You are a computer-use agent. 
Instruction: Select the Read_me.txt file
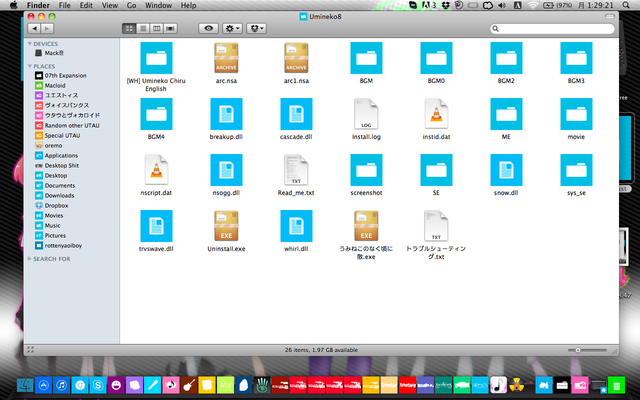pyautogui.click(x=296, y=170)
